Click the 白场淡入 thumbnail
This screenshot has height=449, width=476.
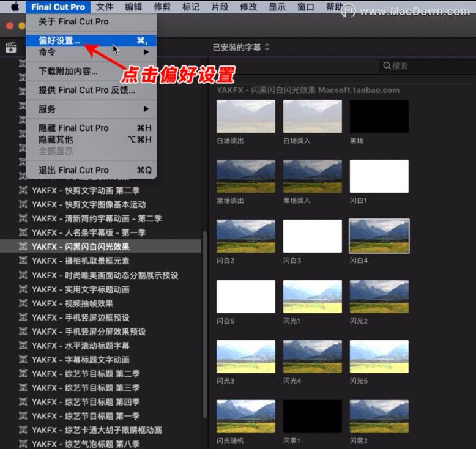pos(313,116)
